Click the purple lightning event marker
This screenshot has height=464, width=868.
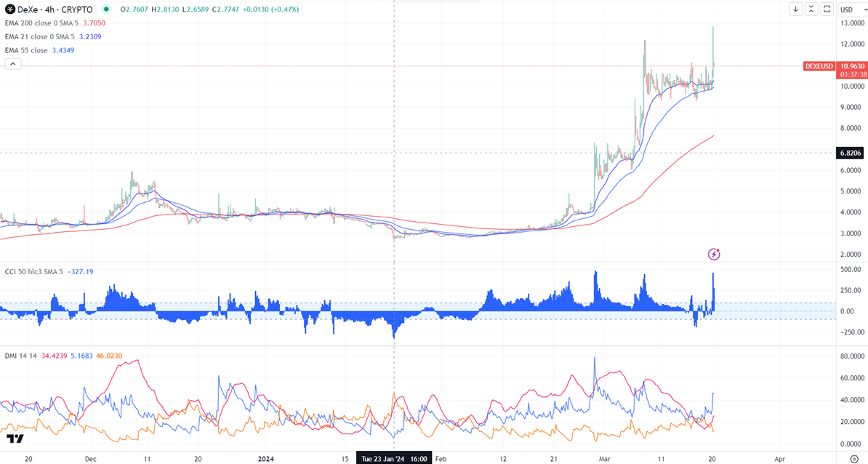click(x=714, y=254)
